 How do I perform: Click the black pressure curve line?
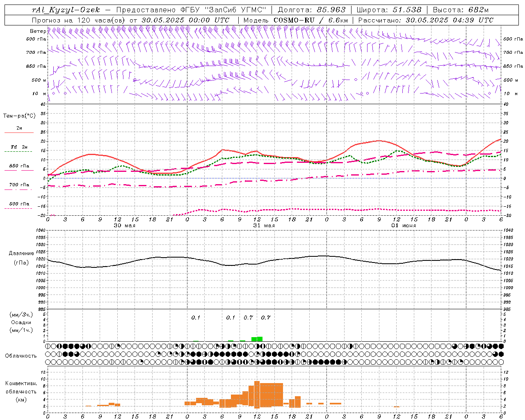coord(274,260)
